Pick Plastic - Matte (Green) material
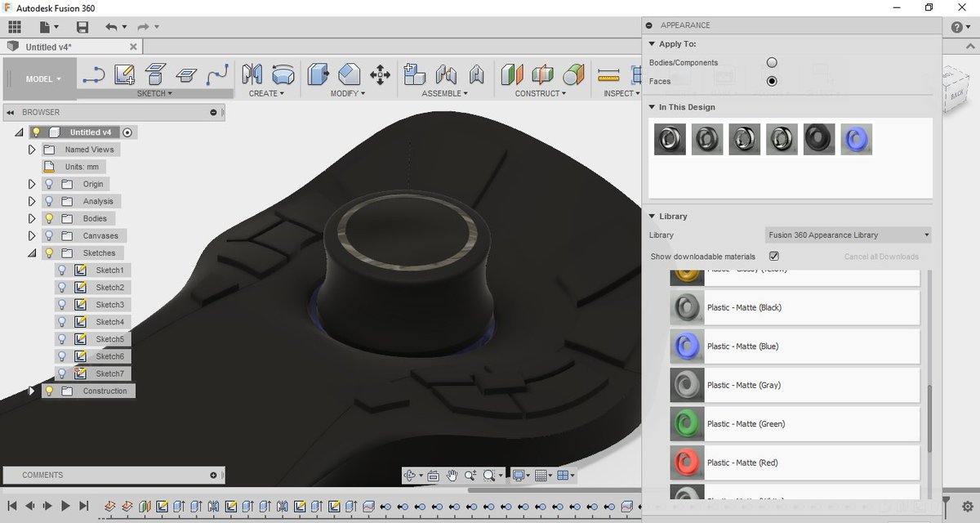Screen dimensions: 980x523 795,424
